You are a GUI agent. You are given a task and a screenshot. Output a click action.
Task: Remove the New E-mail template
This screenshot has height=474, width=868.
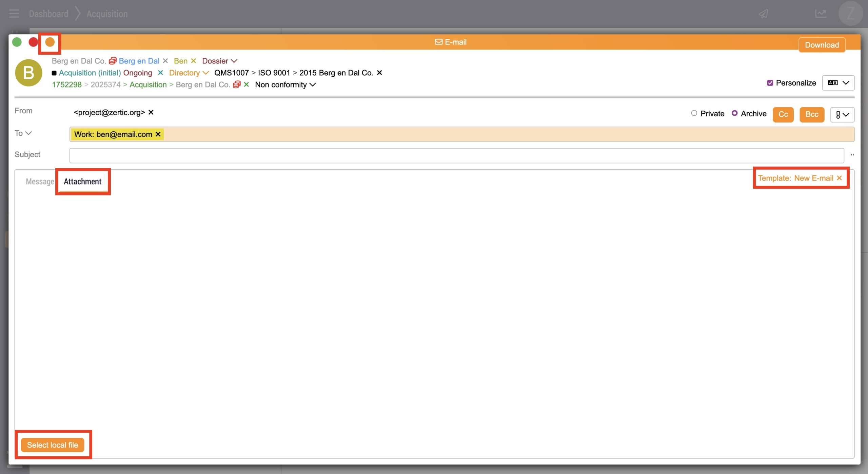[840, 178]
